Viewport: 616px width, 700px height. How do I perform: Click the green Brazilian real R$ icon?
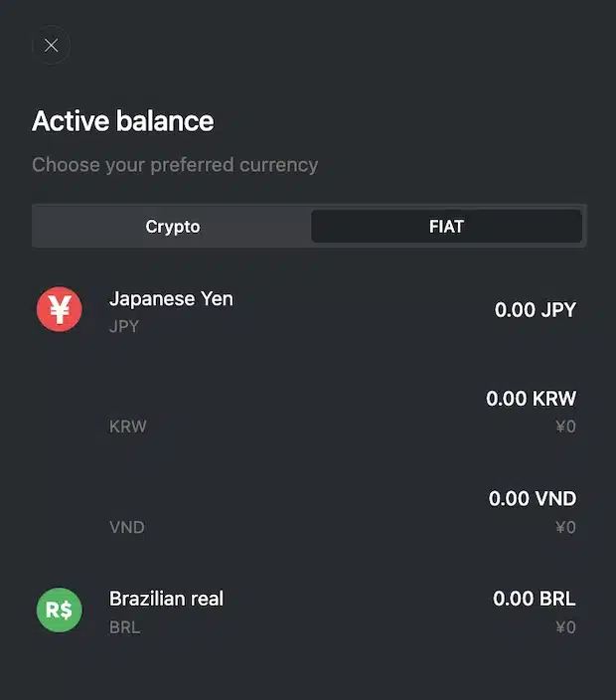tap(60, 610)
